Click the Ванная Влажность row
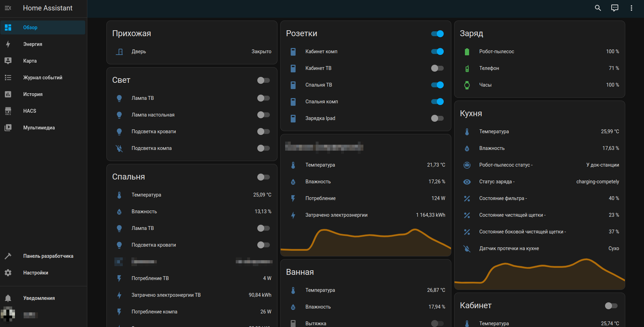Image resolution: width=644 pixels, height=327 pixels. click(x=366, y=307)
